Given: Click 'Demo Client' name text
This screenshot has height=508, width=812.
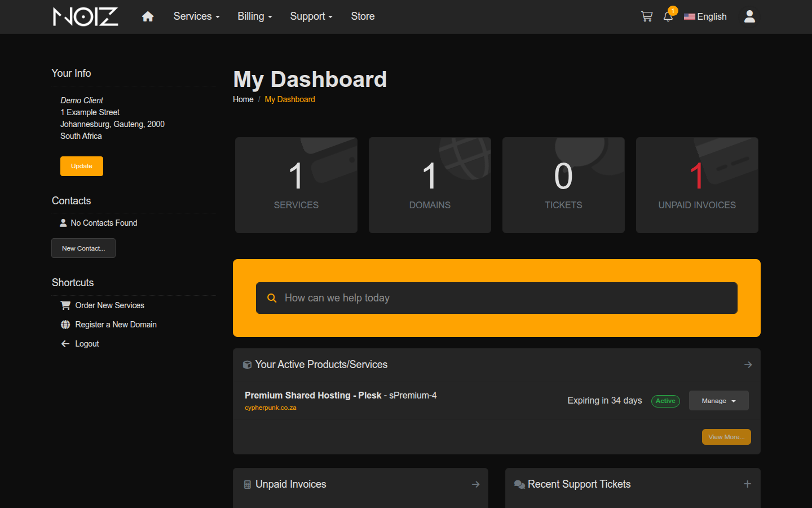Looking at the screenshot, I should click(x=82, y=100).
